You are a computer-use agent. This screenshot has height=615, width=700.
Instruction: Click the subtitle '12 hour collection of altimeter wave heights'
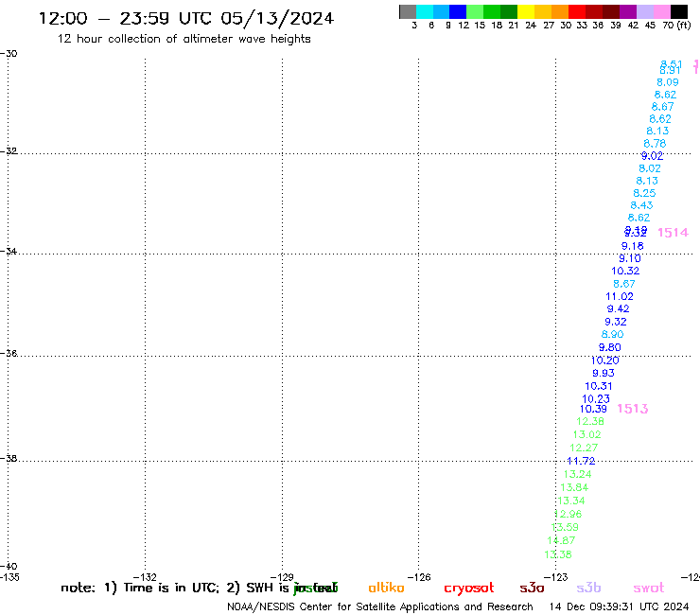[x=184, y=39]
